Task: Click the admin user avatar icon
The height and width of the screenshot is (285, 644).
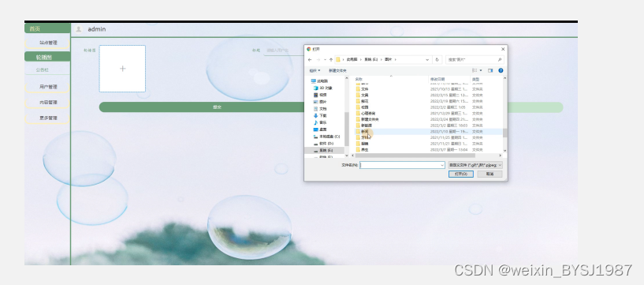Action: (79, 29)
